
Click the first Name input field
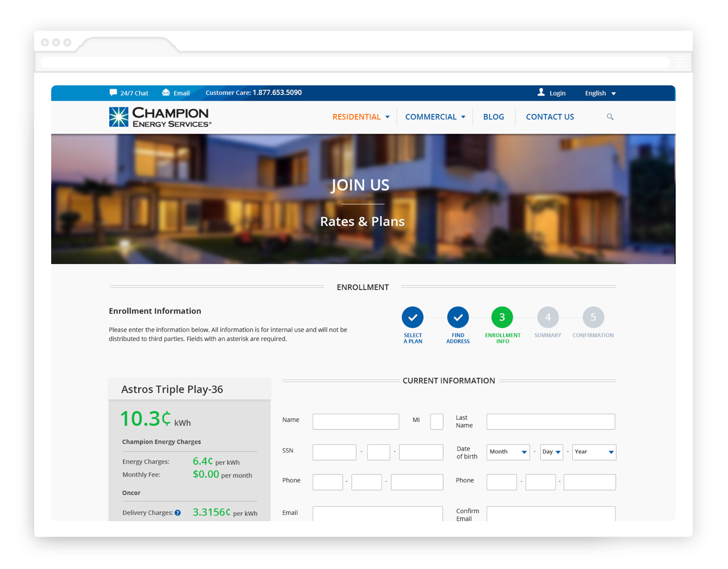pos(356,422)
